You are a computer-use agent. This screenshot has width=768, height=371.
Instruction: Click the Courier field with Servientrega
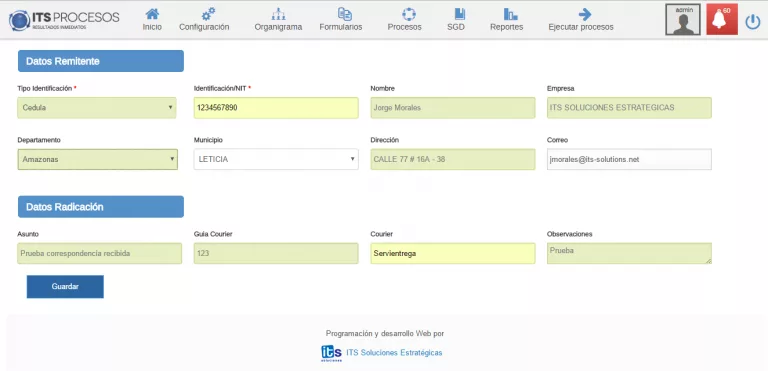[453, 253]
